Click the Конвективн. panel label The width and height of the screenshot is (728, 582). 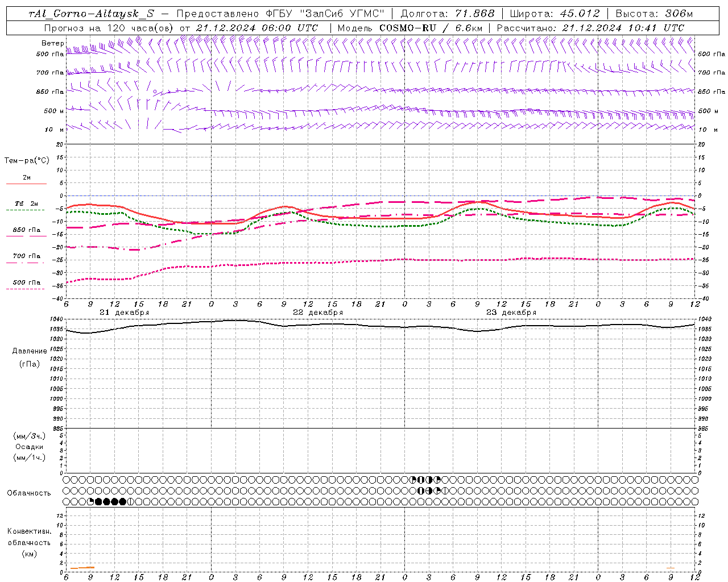29,531
